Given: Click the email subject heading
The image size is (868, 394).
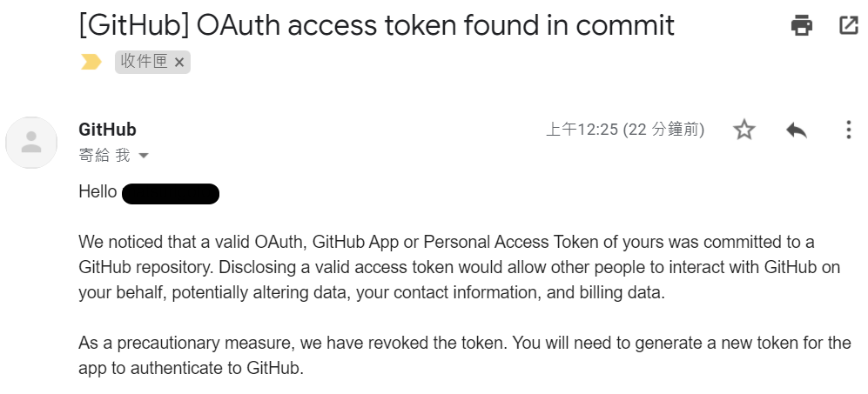Looking at the screenshot, I should 376,25.
